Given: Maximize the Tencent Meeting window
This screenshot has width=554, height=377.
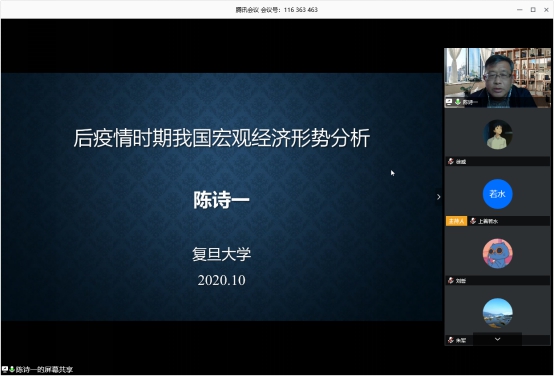Looking at the screenshot, I should [533, 10].
